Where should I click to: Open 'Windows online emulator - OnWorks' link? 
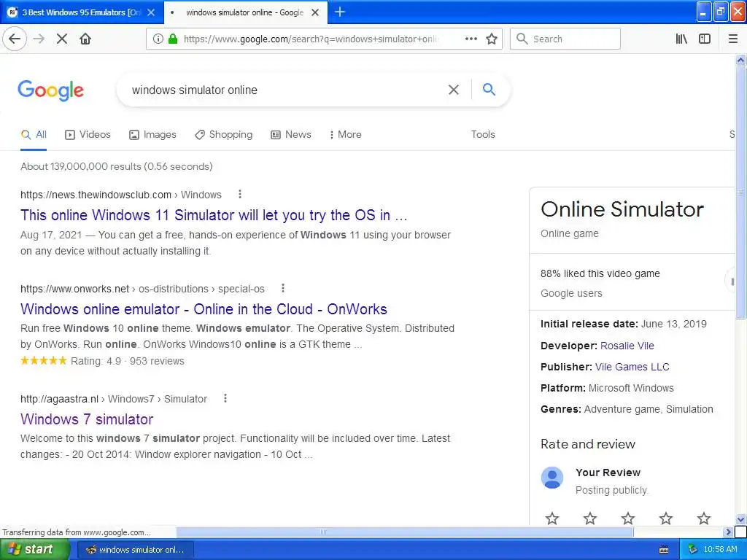[204, 309]
